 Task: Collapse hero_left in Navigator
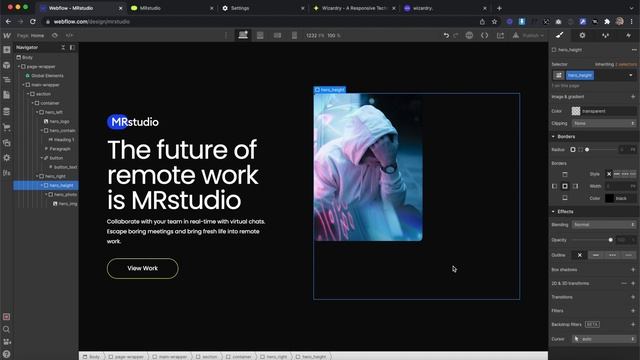tap(37, 112)
